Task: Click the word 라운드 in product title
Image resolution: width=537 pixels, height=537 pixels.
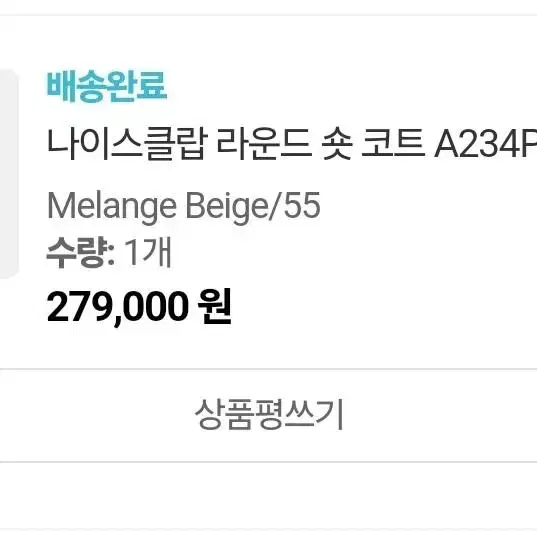Action: point(264,143)
